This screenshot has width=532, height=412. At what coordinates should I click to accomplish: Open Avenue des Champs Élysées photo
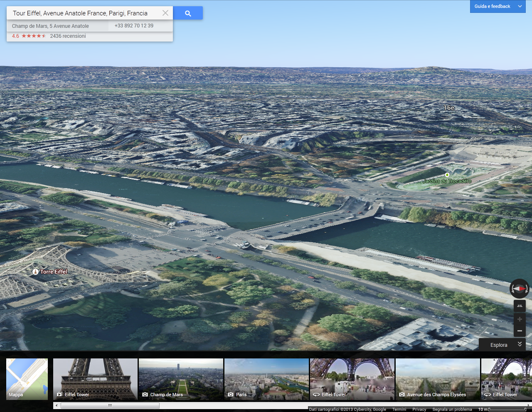click(438, 379)
